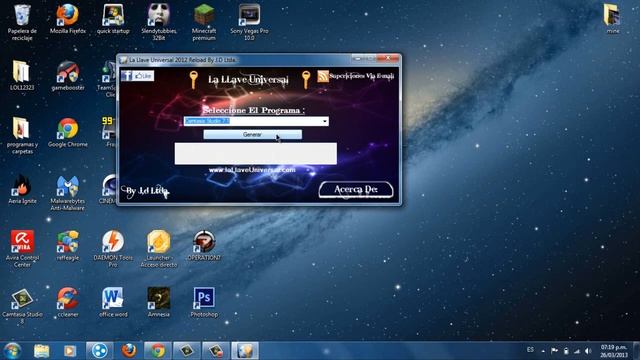Click the La Llave Universal taskbar button
640x360 pixels.
click(x=245, y=351)
